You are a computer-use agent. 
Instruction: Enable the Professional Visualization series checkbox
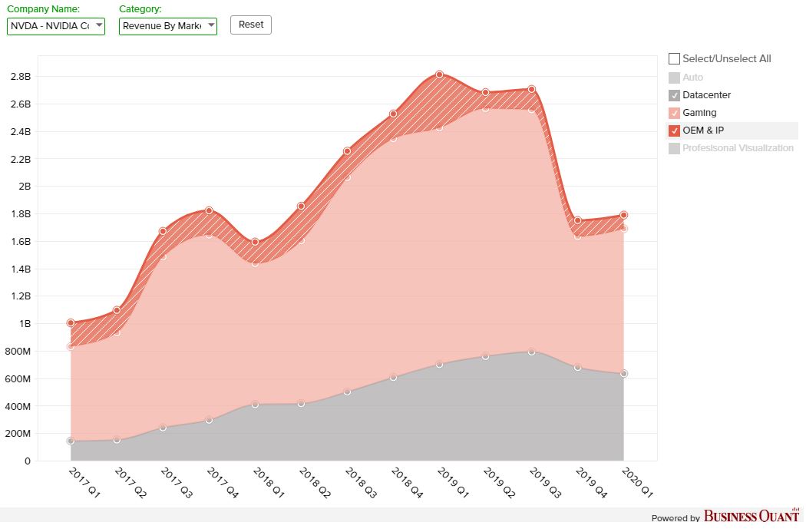click(x=674, y=148)
